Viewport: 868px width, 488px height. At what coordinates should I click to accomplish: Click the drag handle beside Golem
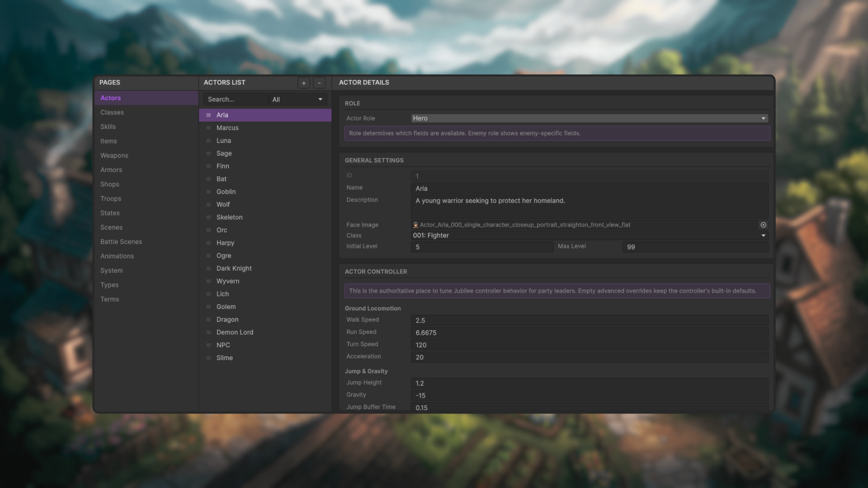(x=208, y=307)
